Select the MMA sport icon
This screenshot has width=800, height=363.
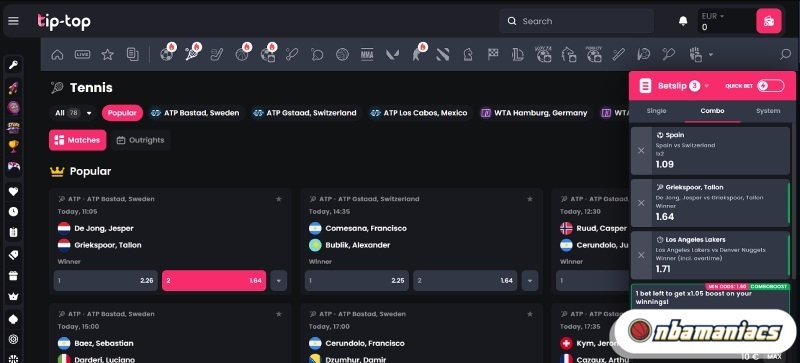367,55
